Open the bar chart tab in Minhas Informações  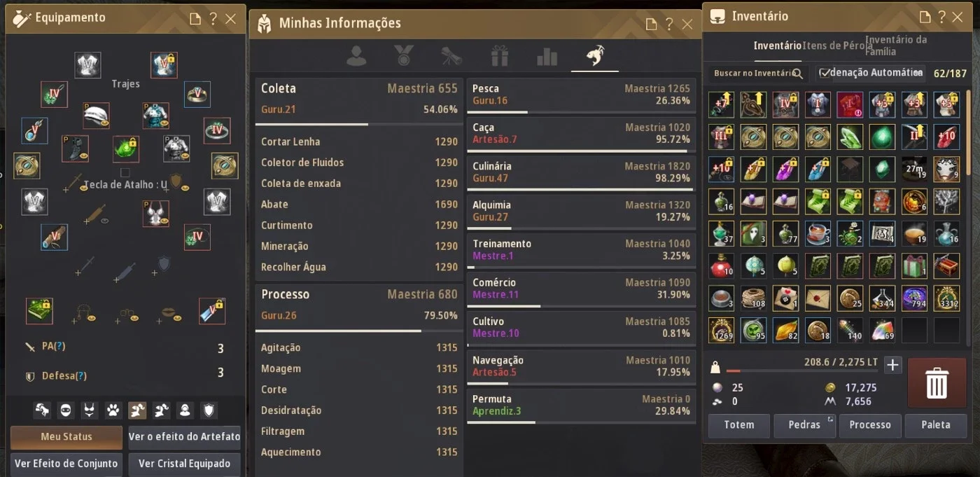pos(547,57)
